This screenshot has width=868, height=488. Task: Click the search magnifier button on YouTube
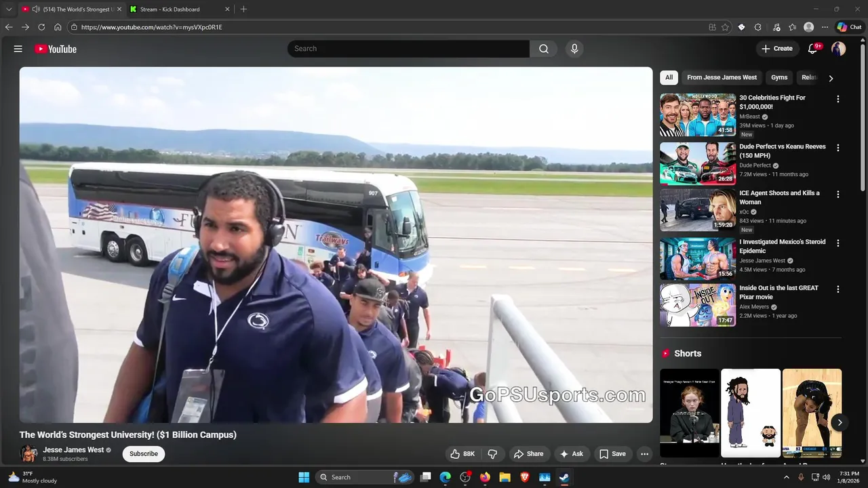coord(544,49)
